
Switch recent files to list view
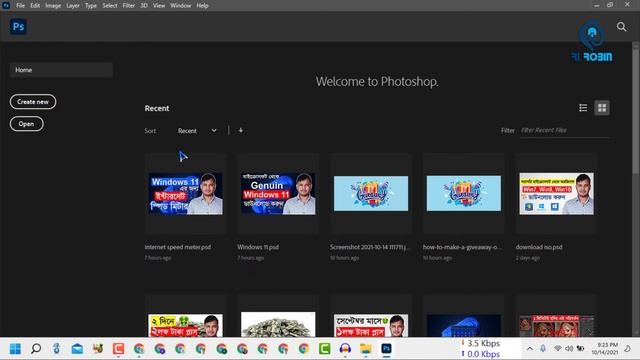[x=583, y=108]
